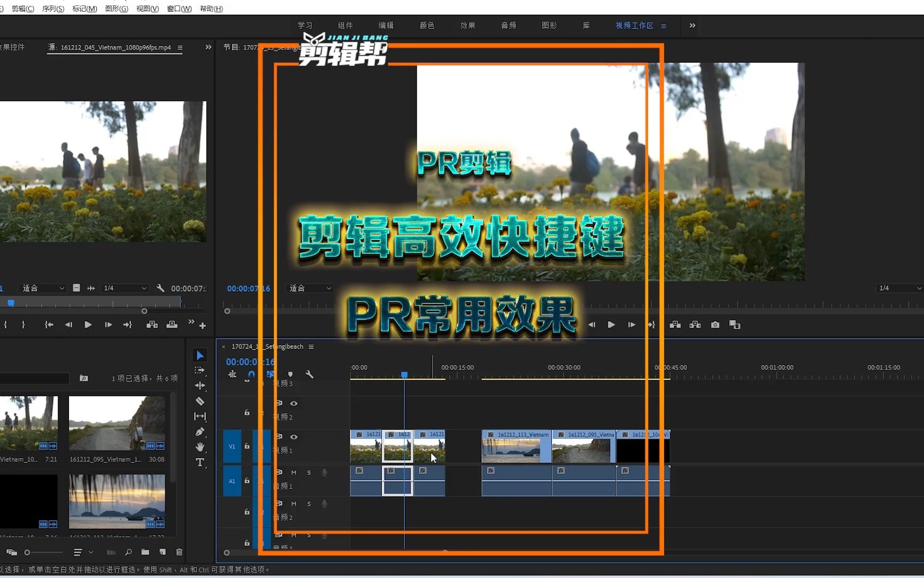
Task: Toggle video track V1 eye visibility
Action: point(294,437)
